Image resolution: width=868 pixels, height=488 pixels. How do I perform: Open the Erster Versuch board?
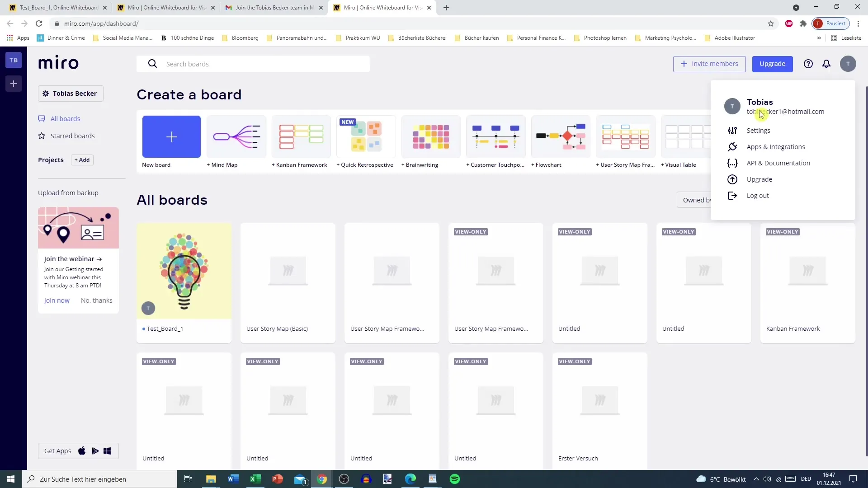point(600,411)
